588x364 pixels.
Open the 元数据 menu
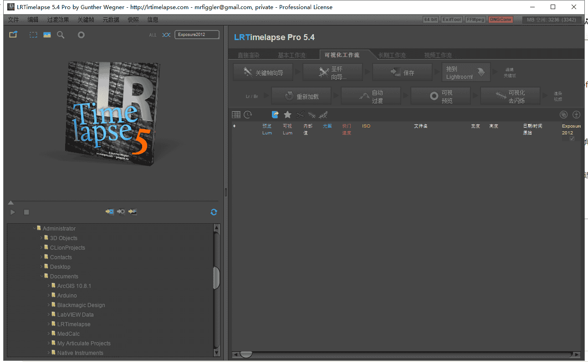coord(111,20)
